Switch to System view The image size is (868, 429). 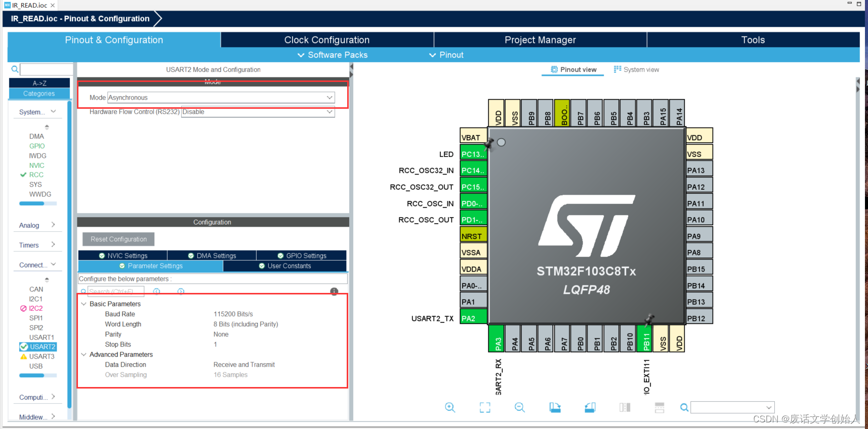(x=636, y=69)
